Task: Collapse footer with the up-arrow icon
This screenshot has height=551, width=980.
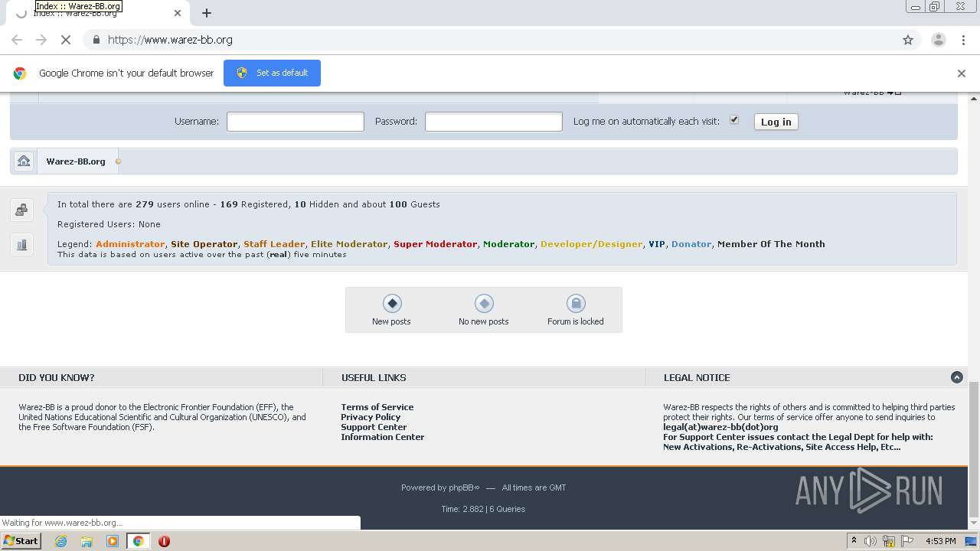Action: coord(956,377)
